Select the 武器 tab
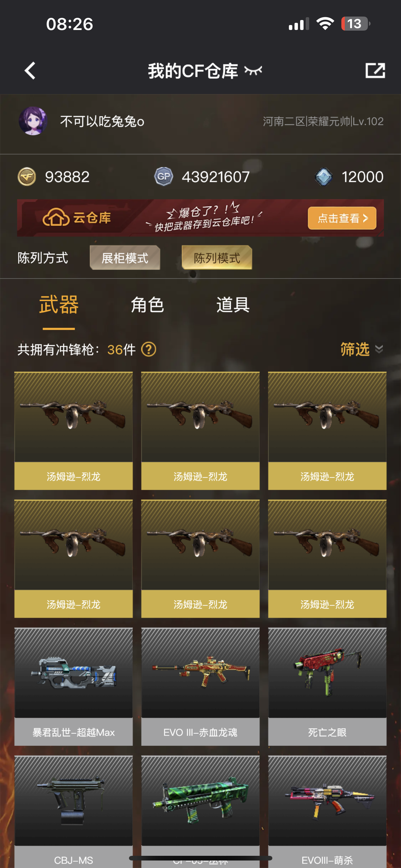Image resolution: width=401 pixels, height=868 pixels. point(59,305)
